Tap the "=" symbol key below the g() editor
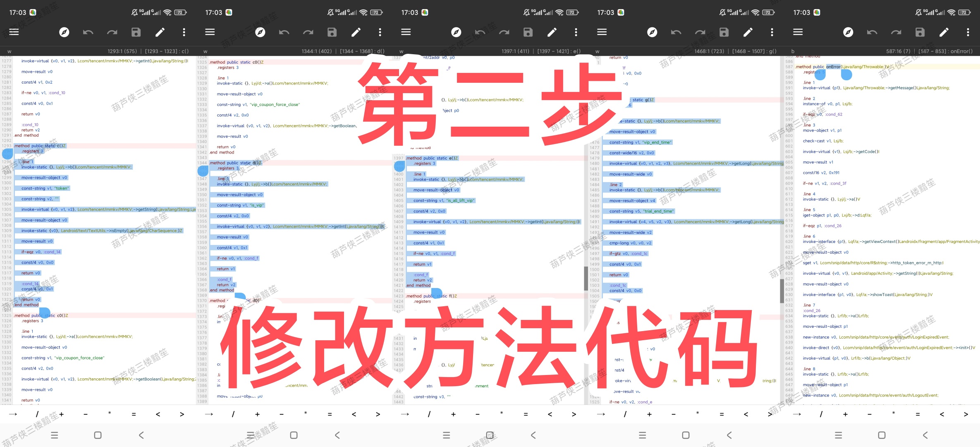 coord(722,414)
